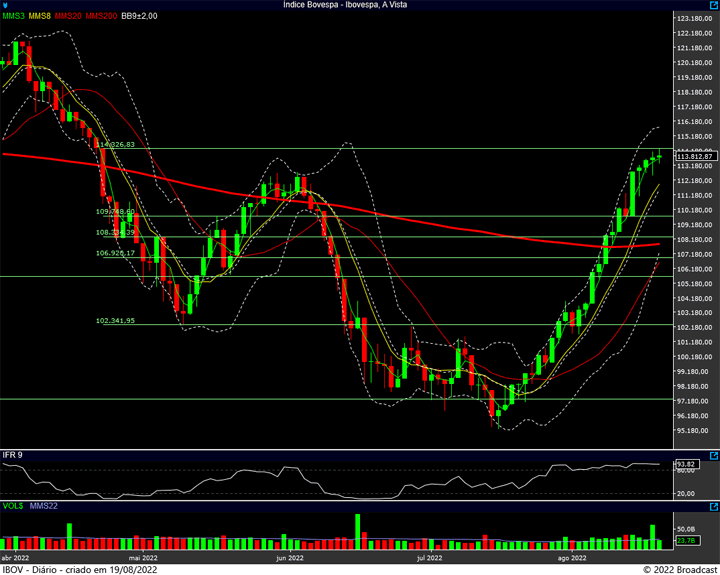Click the 102.341,95 support line label
This screenshot has height=575, width=720.
[115, 321]
